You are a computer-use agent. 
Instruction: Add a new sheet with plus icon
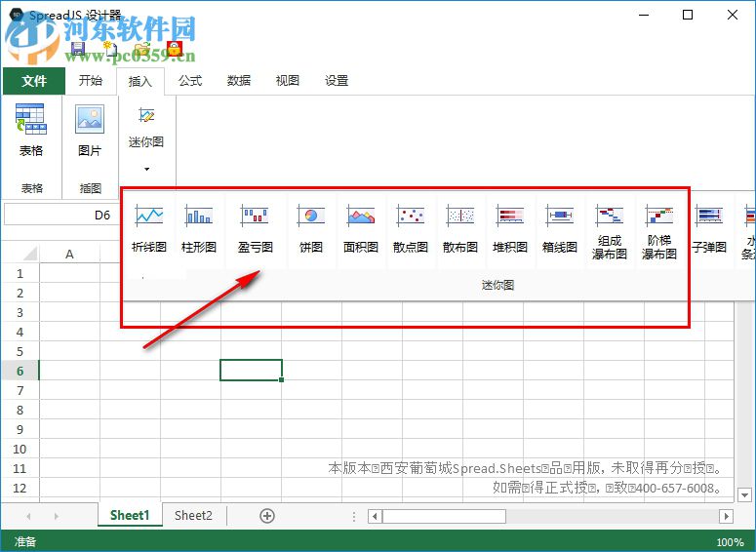[267, 516]
